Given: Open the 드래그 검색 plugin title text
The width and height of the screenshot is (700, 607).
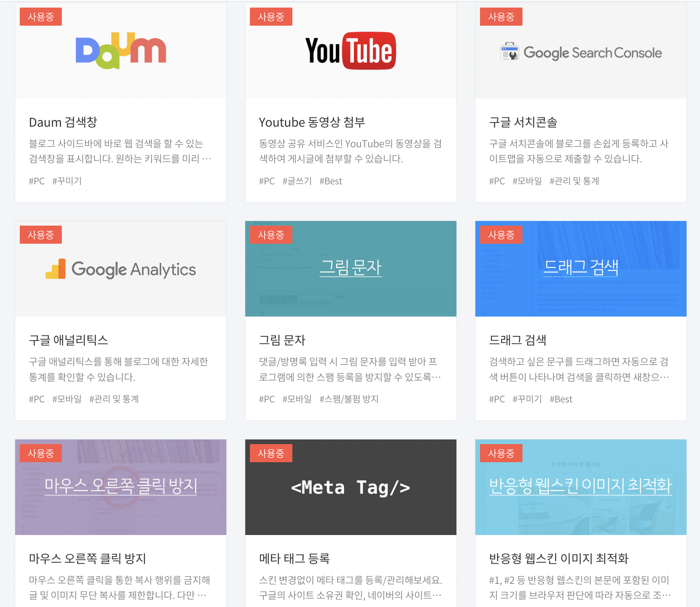Looking at the screenshot, I should click(518, 340).
